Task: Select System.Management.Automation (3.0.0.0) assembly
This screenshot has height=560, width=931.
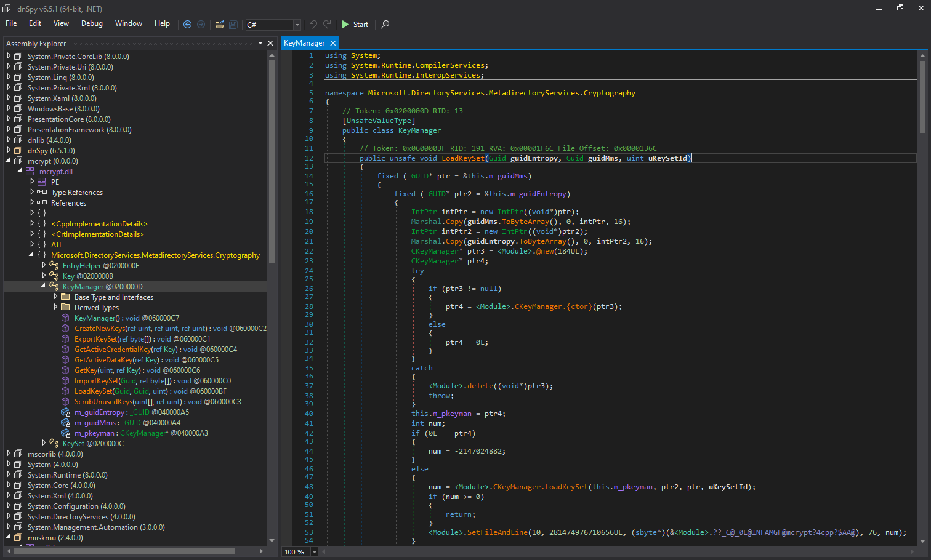Action: (96, 527)
